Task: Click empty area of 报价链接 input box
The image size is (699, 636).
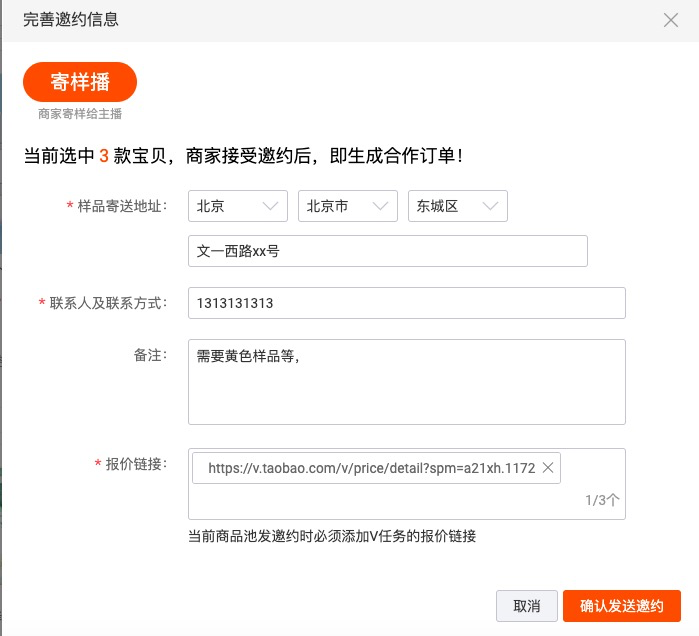Action: (x=400, y=500)
